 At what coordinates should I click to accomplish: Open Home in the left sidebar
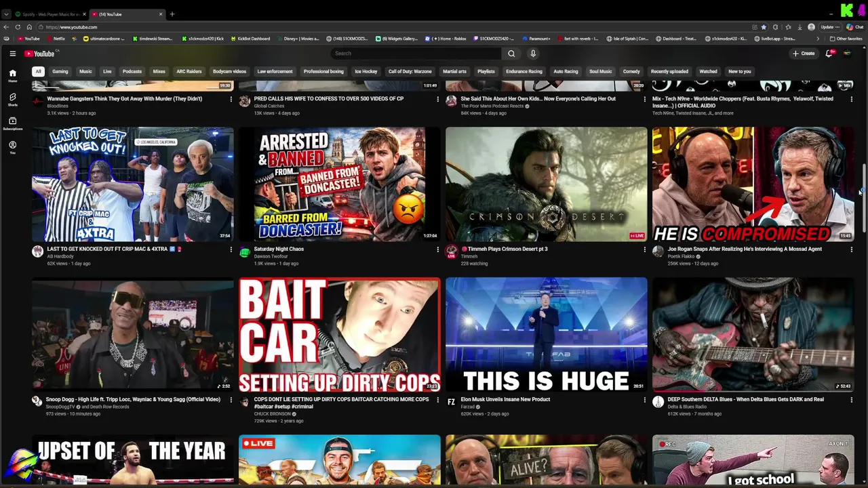(x=12, y=75)
